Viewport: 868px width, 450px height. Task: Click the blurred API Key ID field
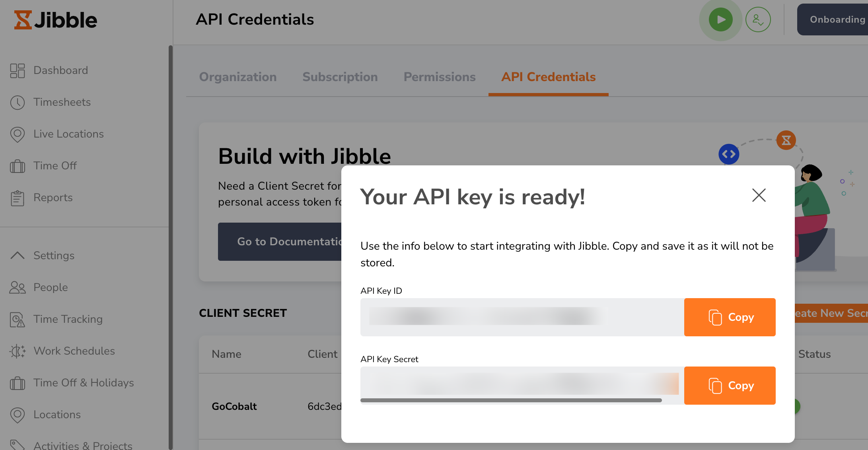click(517, 317)
